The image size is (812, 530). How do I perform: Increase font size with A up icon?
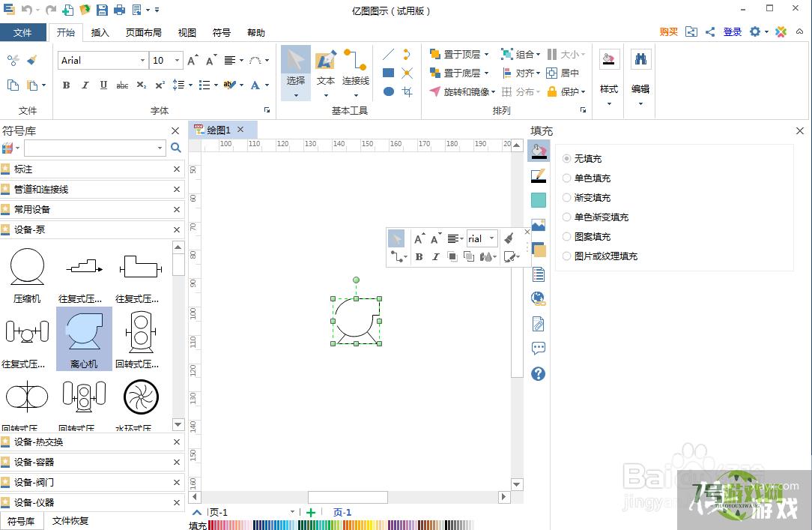[193, 60]
